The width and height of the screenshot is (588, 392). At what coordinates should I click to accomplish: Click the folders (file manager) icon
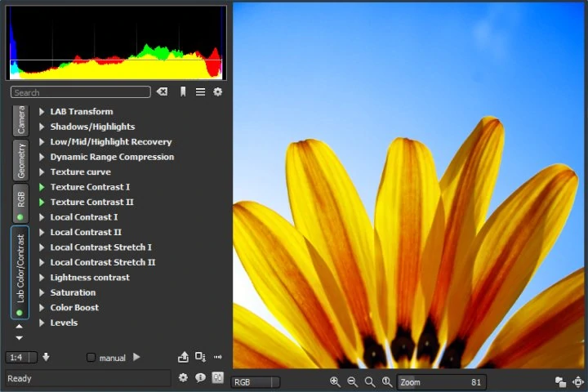[560, 382]
